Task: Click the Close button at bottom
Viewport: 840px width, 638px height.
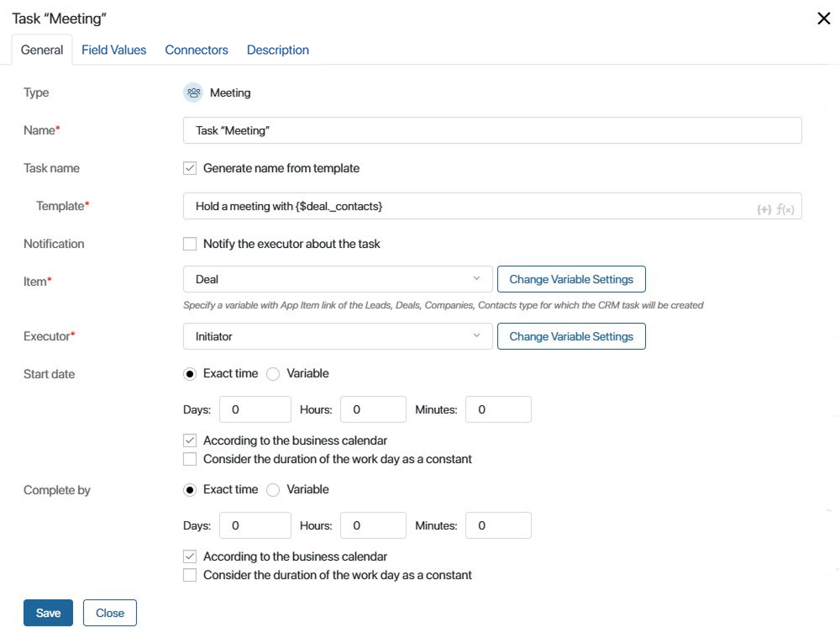Action: point(110,613)
